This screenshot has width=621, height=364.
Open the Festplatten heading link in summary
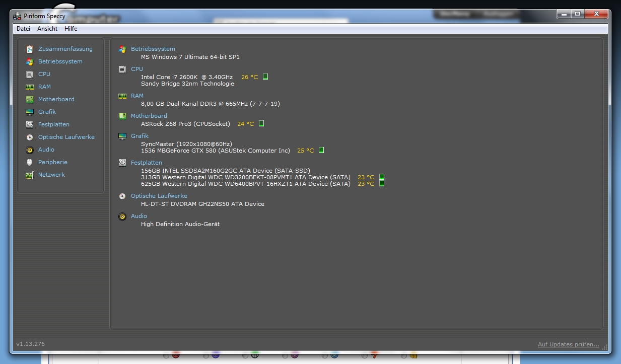[147, 163]
